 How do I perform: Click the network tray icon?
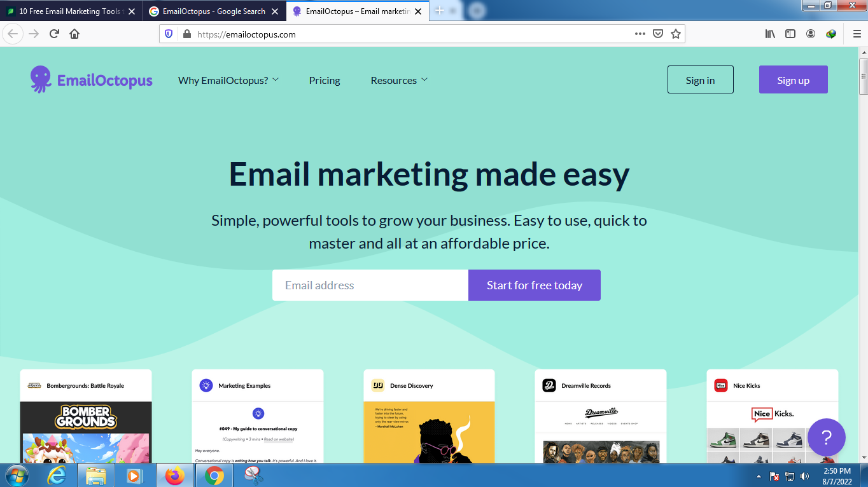pos(790,476)
